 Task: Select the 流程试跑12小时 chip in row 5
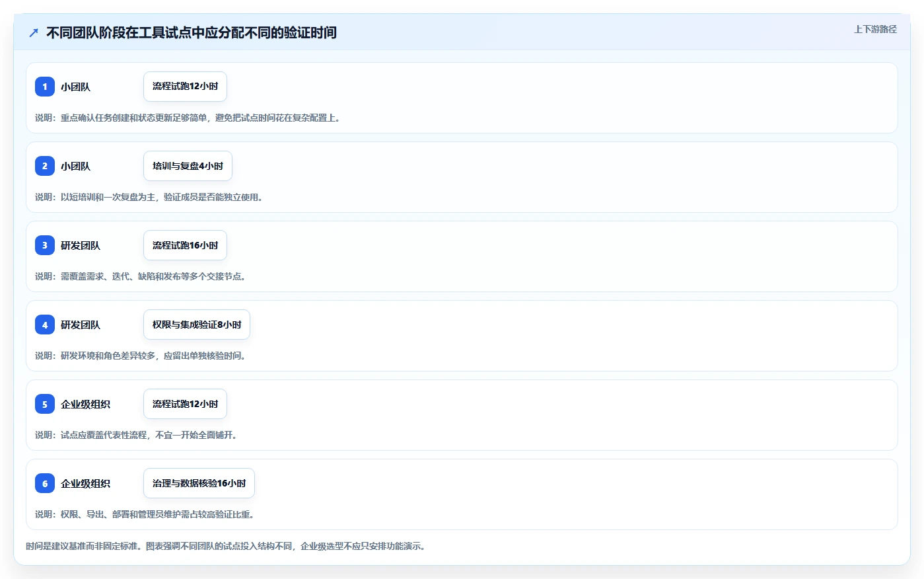[x=185, y=404]
